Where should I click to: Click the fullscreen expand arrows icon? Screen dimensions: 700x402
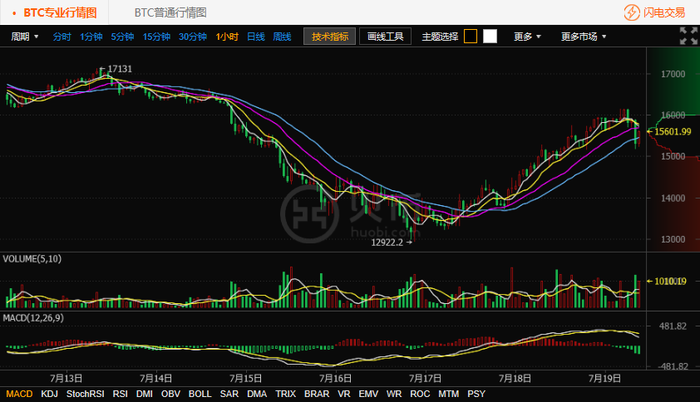688,36
